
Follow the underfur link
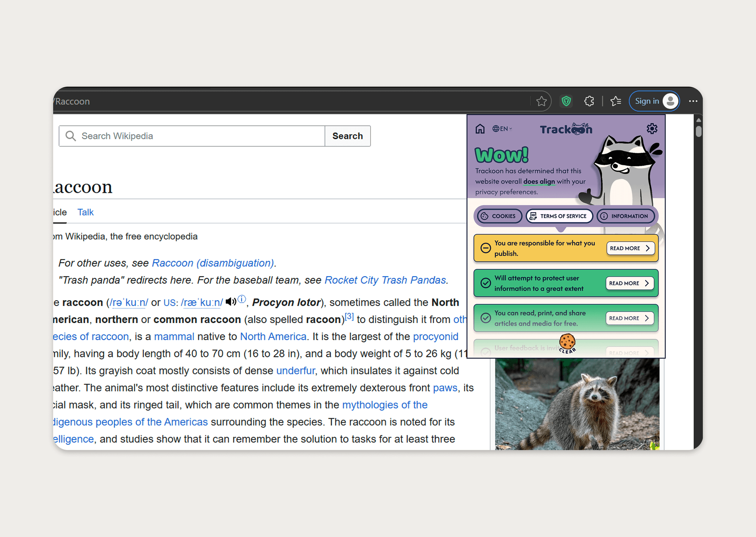[x=296, y=371]
